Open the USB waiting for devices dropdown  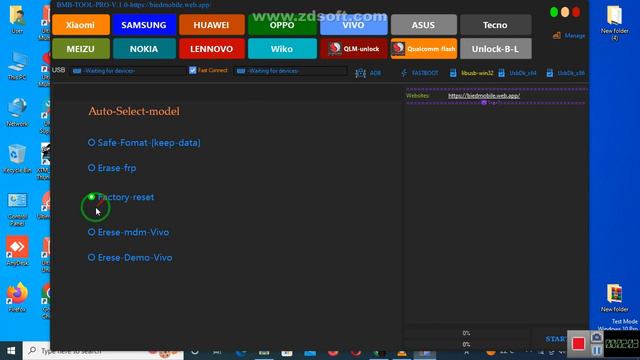(128, 71)
